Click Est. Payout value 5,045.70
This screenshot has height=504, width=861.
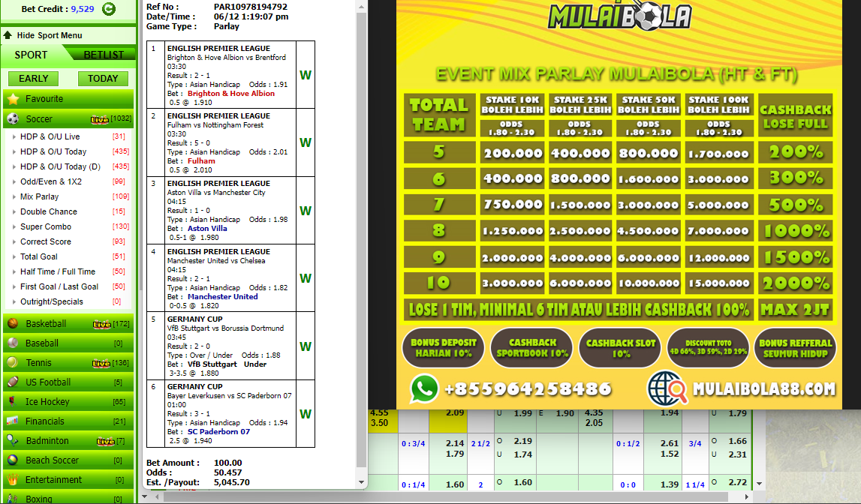232,482
